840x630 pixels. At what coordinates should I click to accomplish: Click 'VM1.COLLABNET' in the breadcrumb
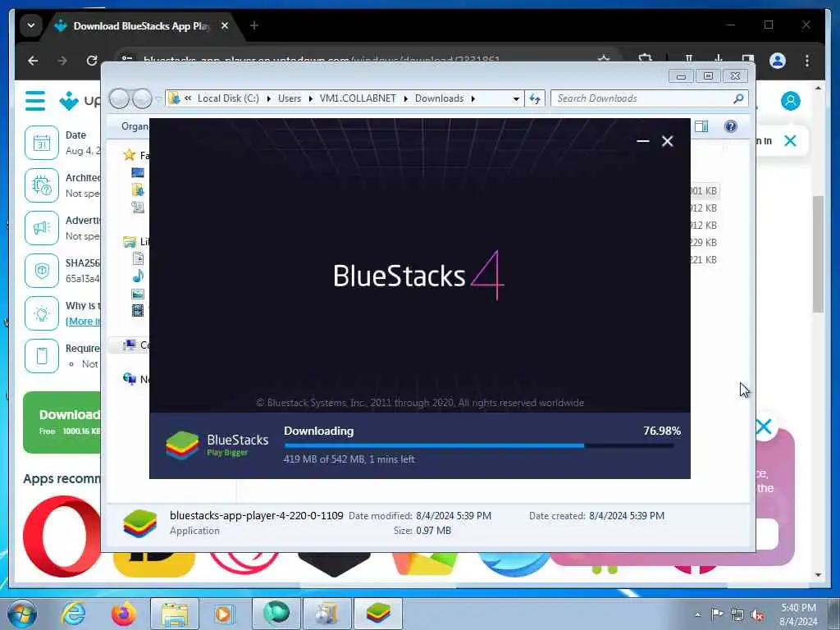(x=358, y=98)
